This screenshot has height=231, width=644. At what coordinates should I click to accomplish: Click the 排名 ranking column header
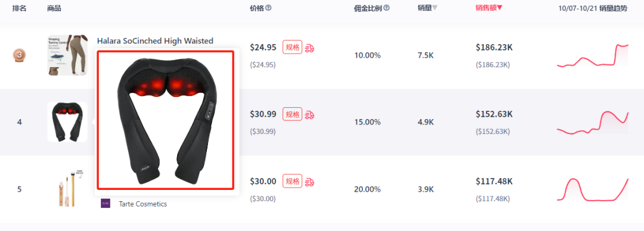pos(19,8)
